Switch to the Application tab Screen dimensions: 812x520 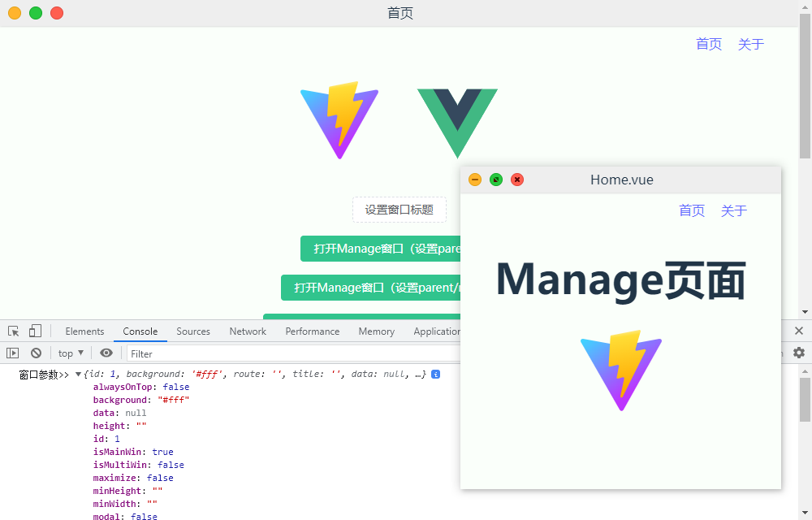point(437,331)
